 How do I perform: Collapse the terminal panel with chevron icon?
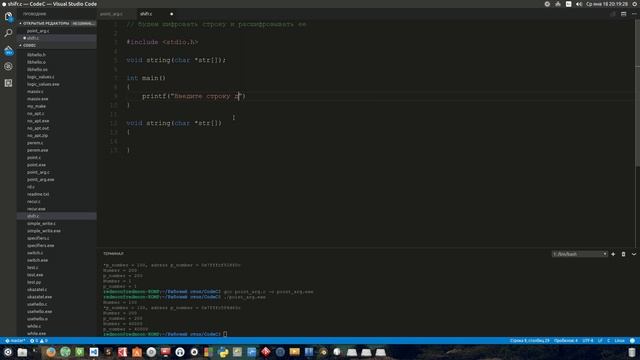pyautogui.click(x=634, y=254)
